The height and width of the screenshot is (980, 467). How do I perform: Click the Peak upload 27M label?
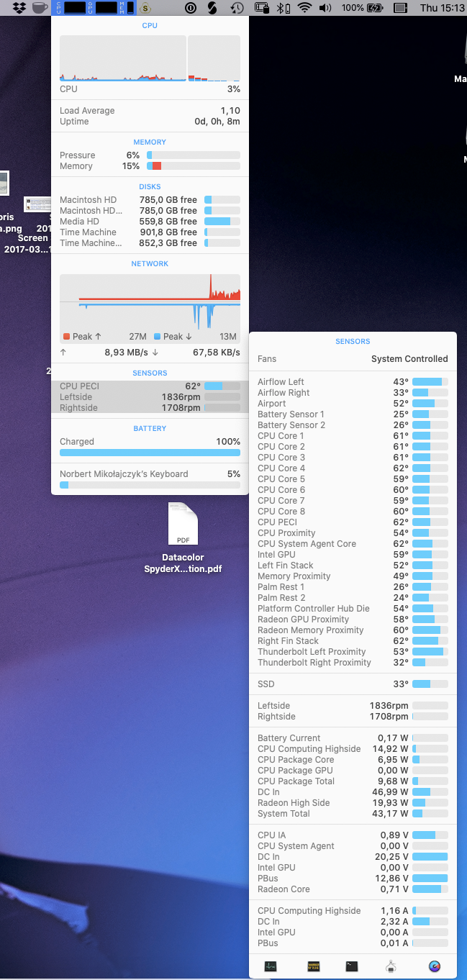pos(105,337)
